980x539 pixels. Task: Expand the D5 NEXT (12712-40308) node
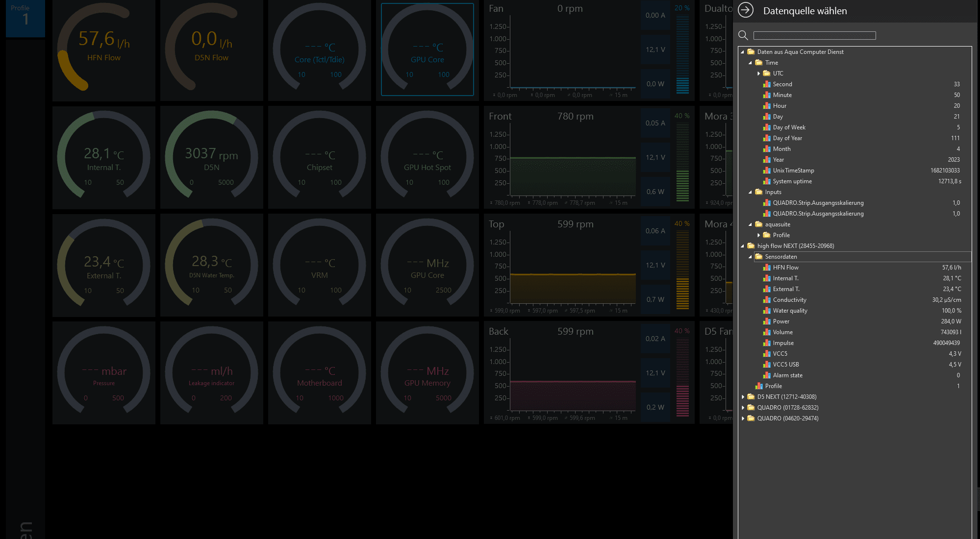point(743,397)
